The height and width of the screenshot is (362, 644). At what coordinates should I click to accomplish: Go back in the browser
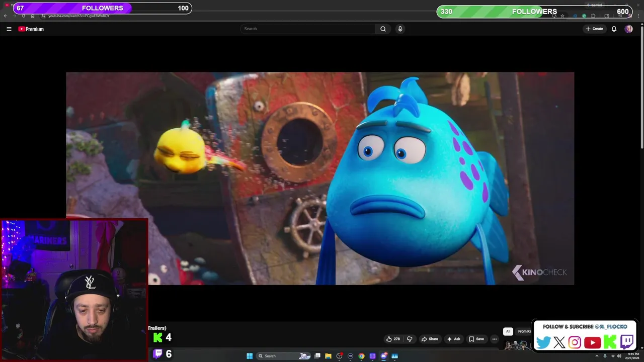coord(6,16)
